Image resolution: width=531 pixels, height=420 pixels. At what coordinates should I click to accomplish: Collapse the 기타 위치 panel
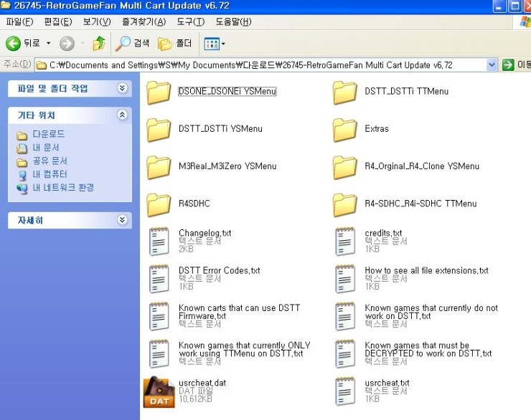tap(122, 115)
